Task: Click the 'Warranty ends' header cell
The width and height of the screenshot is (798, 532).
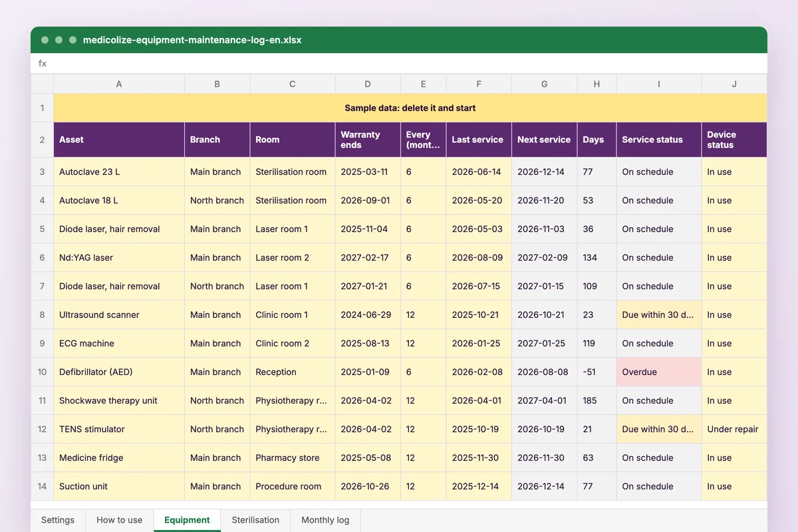Action: point(368,140)
